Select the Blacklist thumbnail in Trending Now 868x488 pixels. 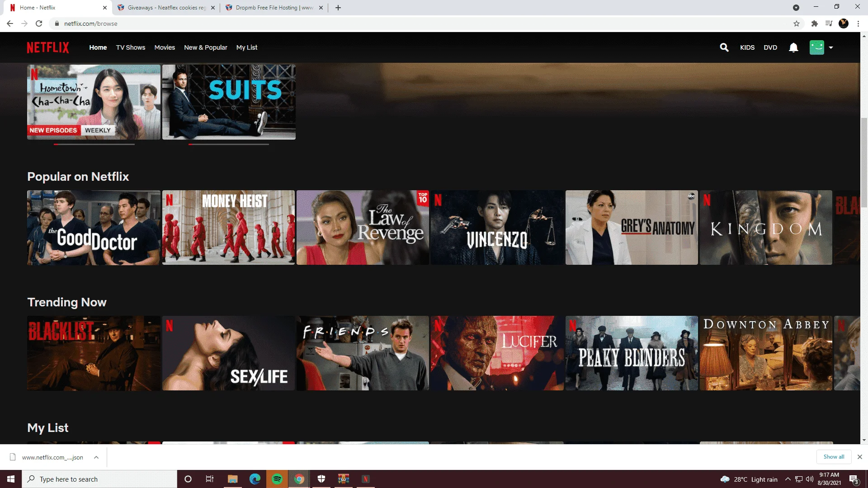pos(94,353)
